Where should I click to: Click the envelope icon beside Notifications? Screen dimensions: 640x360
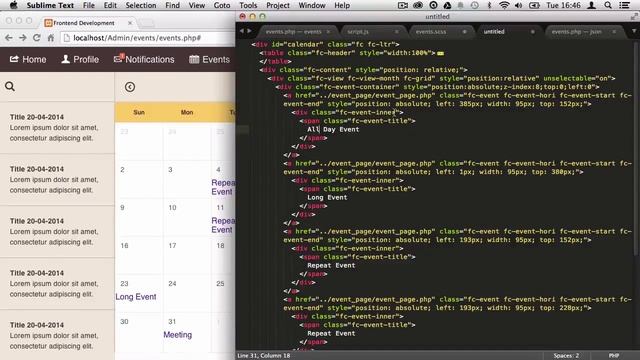[x=118, y=59]
